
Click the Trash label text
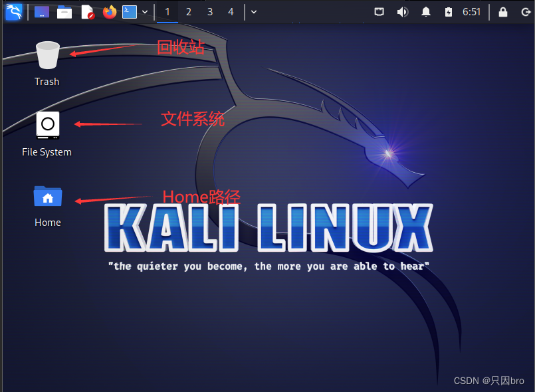point(47,82)
